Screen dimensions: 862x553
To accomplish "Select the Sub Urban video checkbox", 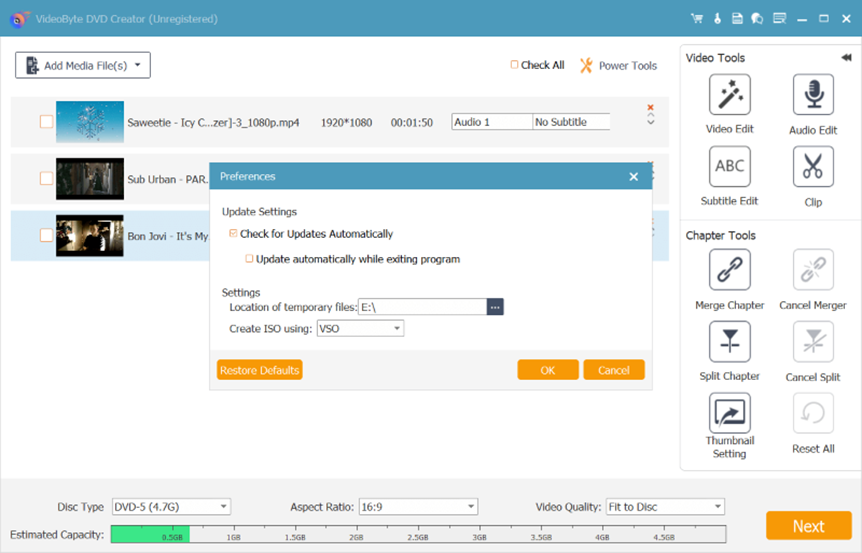I will pyautogui.click(x=46, y=178).
